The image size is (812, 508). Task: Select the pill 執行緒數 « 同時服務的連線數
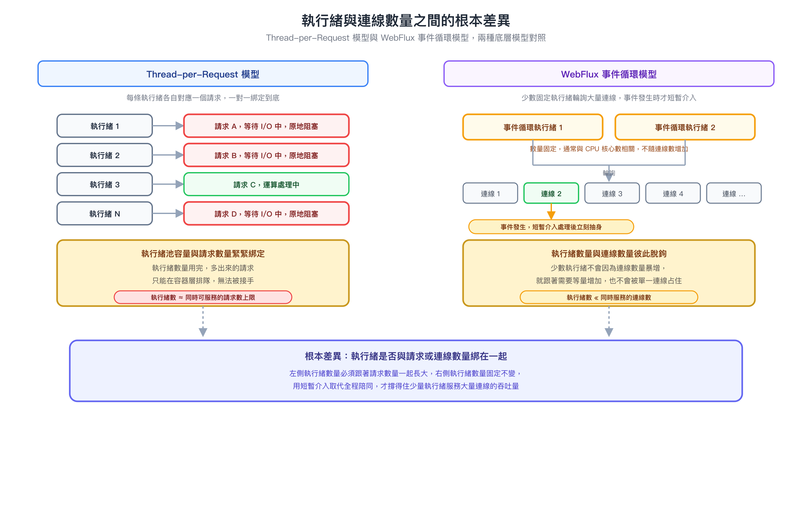pyautogui.click(x=609, y=297)
